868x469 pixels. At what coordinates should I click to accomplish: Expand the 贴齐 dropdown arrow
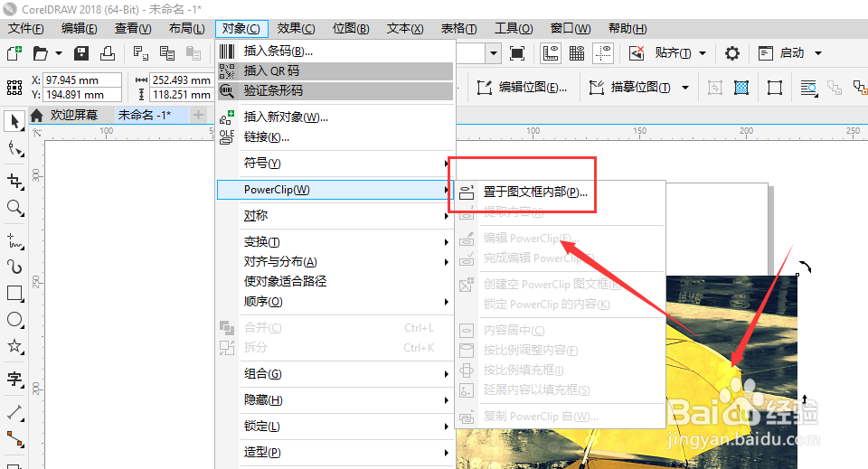703,53
